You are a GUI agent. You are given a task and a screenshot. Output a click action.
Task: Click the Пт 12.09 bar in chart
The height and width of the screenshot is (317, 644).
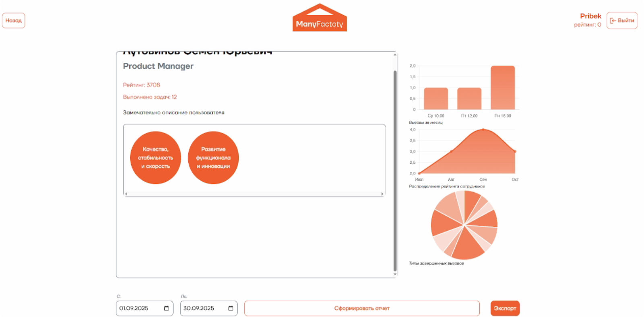coord(469,99)
